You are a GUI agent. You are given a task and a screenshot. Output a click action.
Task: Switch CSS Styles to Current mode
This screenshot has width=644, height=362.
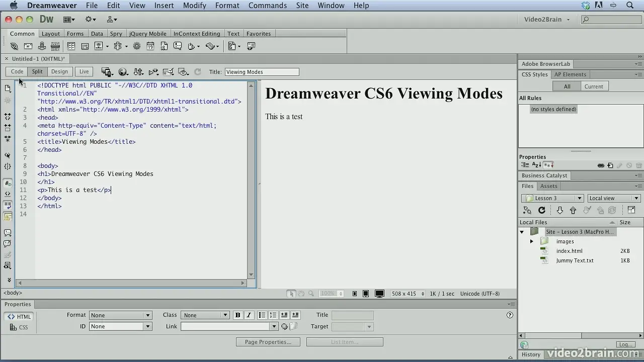(x=594, y=86)
